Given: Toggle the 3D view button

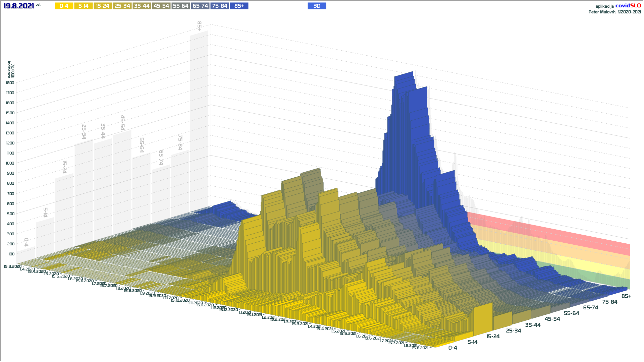Looking at the screenshot, I should coord(317,6).
